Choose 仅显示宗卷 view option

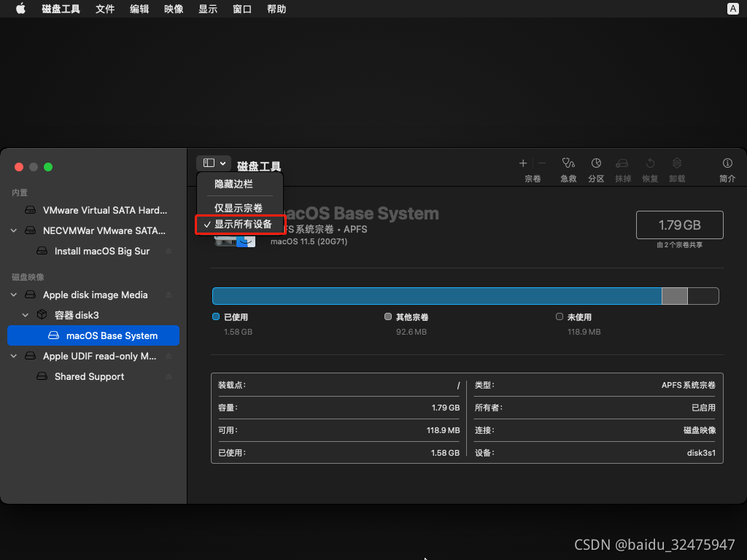click(238, 209)
